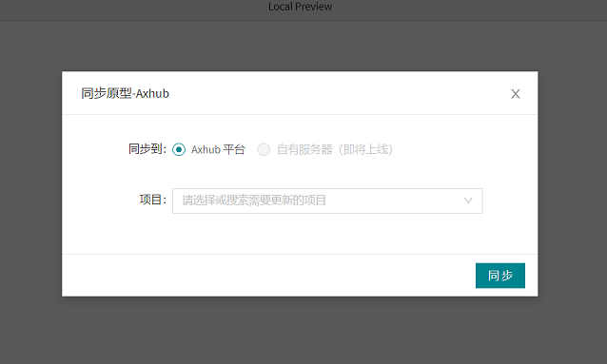Close the 同步原型-Axhub dialog with X icon
607x364 pixels.
pos(516,93)
